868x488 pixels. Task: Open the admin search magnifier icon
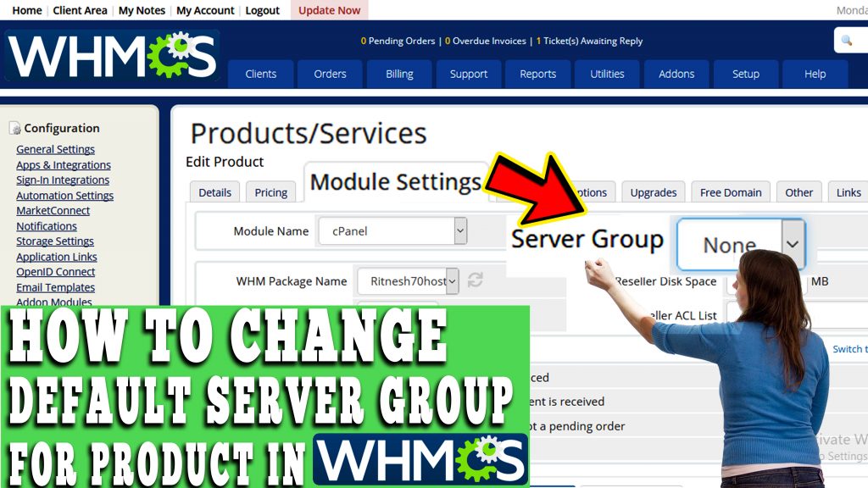[x=848, y=40]
